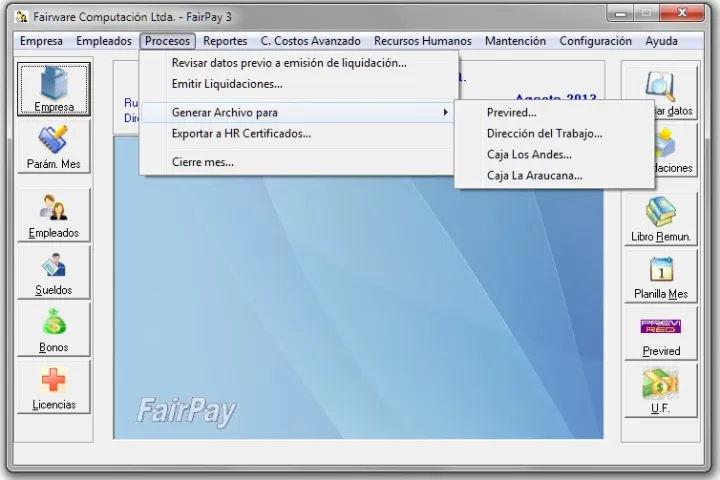Open the Empleados menu in menu bar
The height and width of the screenshot is (480, 720).
click(x=104, y=41)
